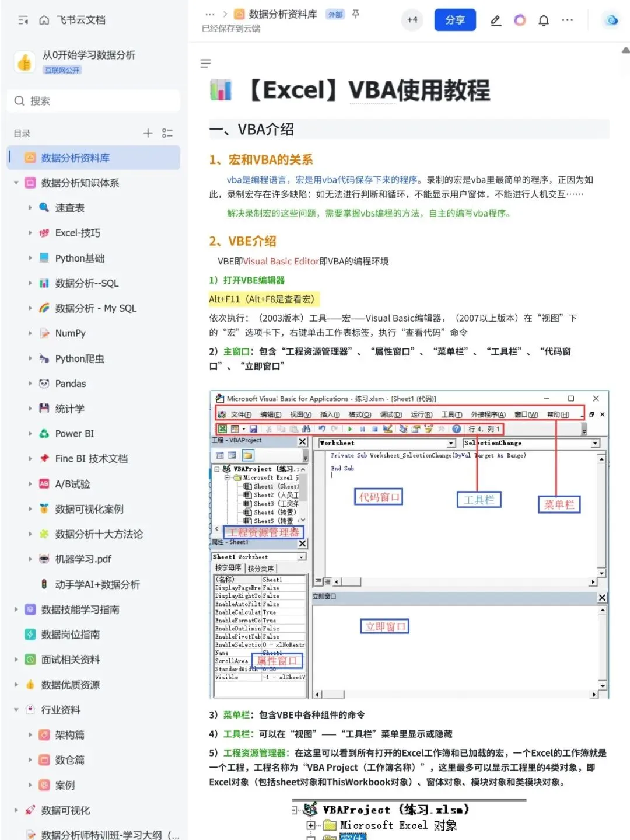Open 数据分析十大方法论 page
Screen dimensions: 630x840
(99, 534)
